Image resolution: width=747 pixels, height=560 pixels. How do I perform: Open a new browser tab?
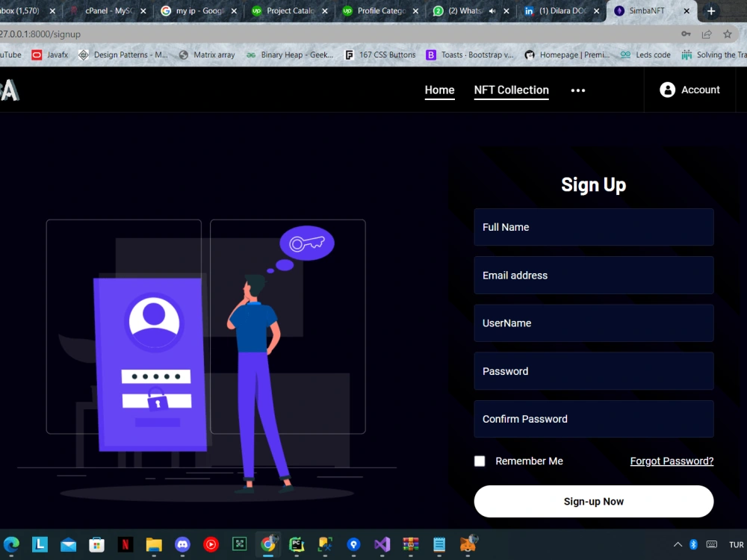click(x=711, y=11)
